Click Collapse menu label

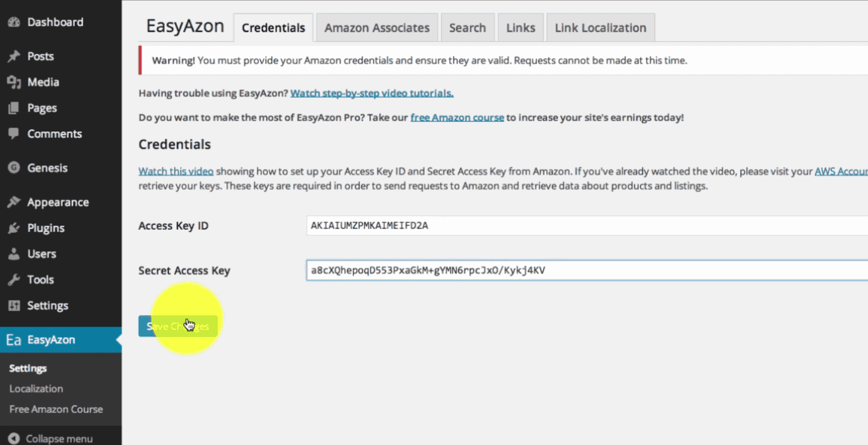[x=59, y=439]
